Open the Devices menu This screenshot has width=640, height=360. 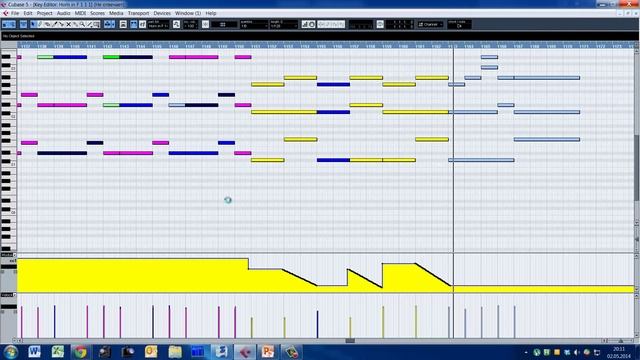click(x=162, y=13)
